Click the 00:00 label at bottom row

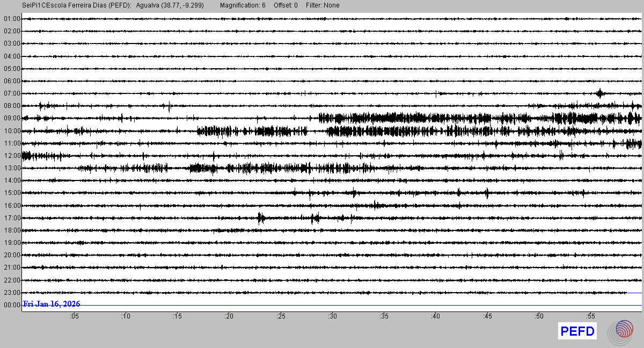coord(12,305)
